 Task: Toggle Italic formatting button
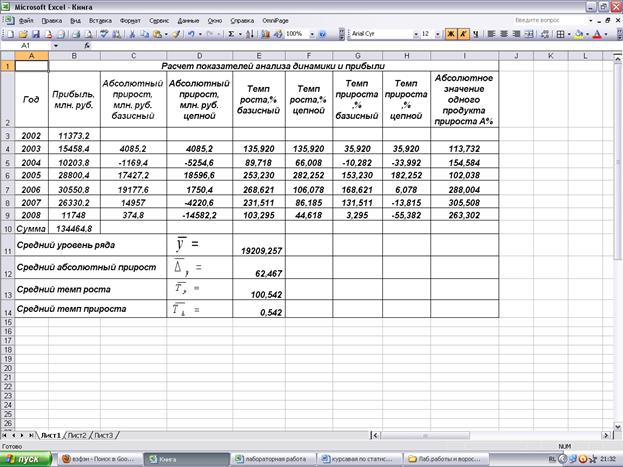point(463,33)
